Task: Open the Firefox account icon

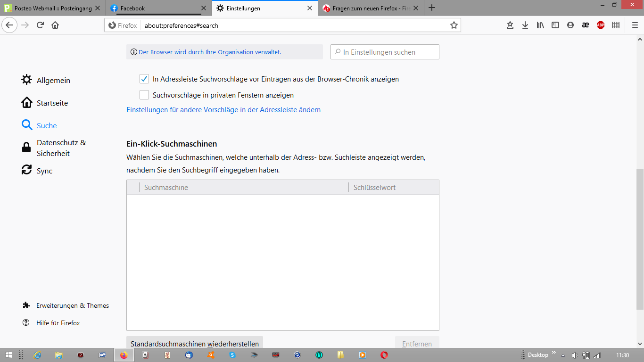Action: (x=570, y=25)
